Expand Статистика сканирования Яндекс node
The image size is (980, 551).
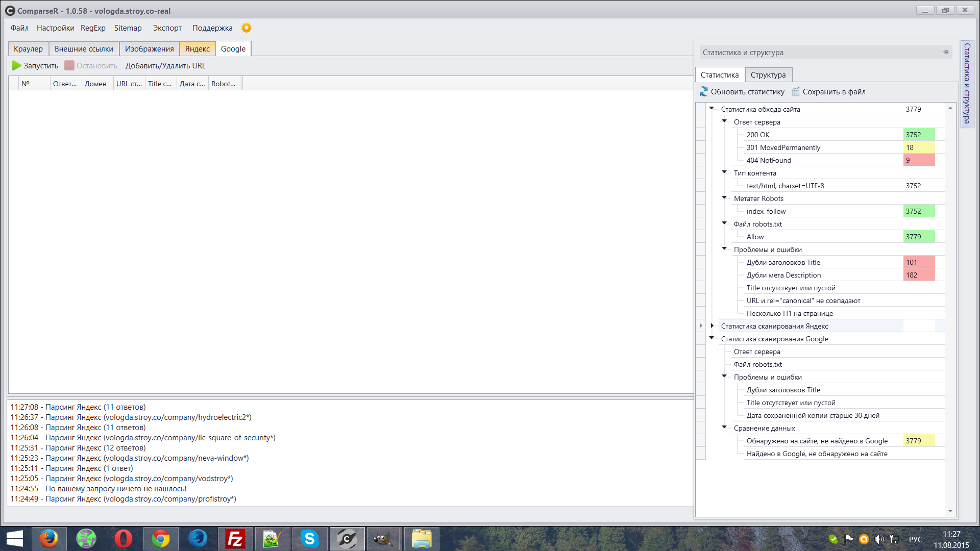712,325
